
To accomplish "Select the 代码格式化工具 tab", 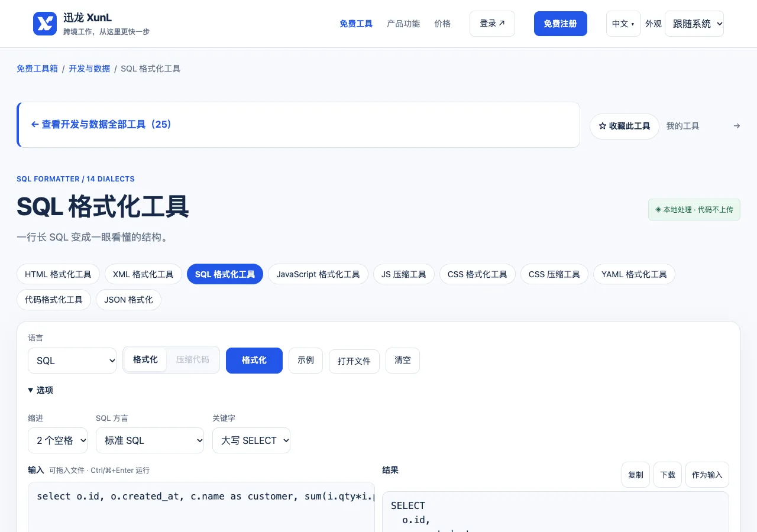I will pos(54,300).
